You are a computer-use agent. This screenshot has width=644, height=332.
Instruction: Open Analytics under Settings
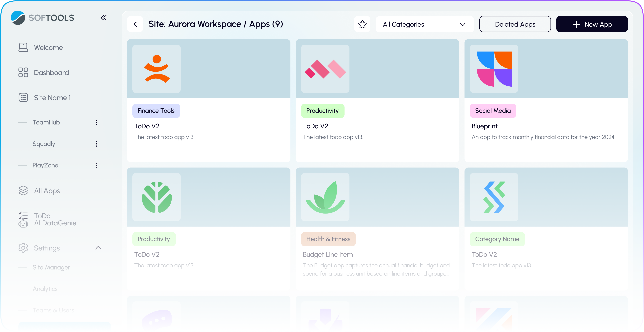pos(45,289)
